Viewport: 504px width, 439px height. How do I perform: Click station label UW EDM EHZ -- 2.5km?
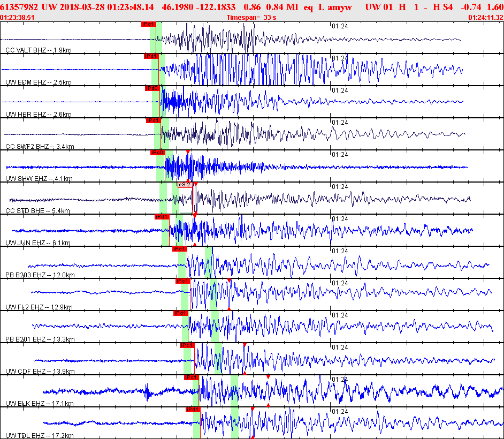(38, 82)
